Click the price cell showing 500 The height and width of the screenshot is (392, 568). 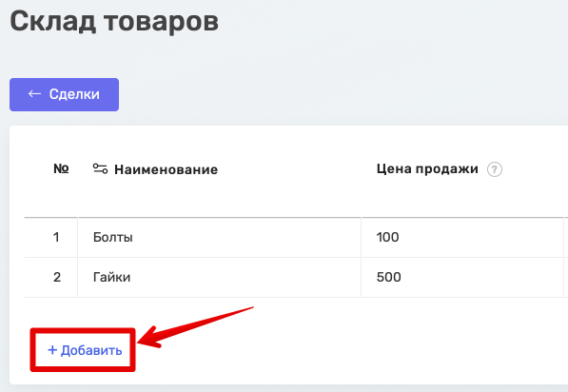click(x=462, y=277)
